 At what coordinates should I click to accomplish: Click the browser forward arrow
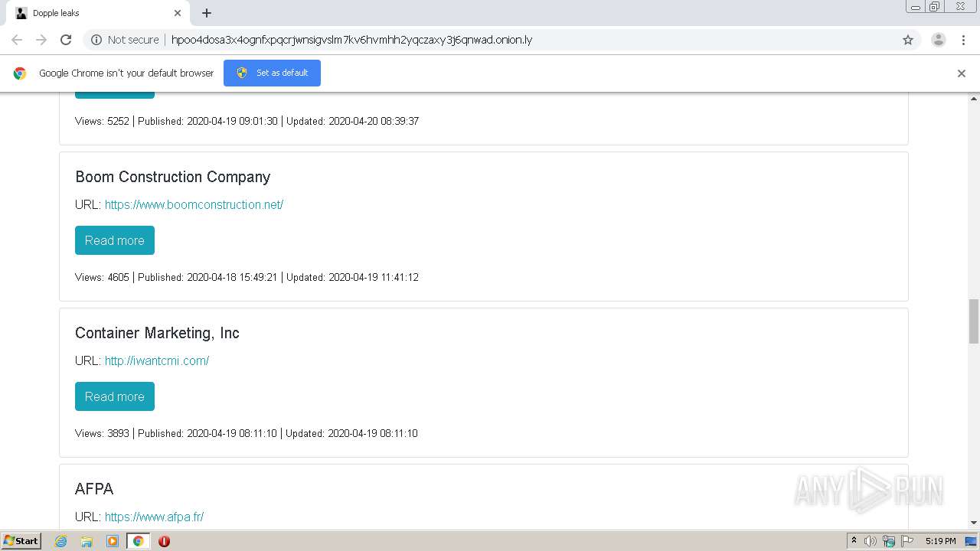[41, 40]
